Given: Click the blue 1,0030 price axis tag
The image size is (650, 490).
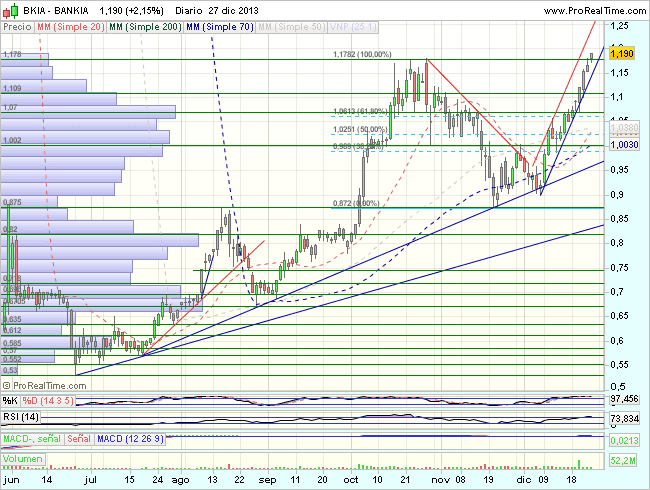Looking at the screenshot, I should (x=624, y=144).
